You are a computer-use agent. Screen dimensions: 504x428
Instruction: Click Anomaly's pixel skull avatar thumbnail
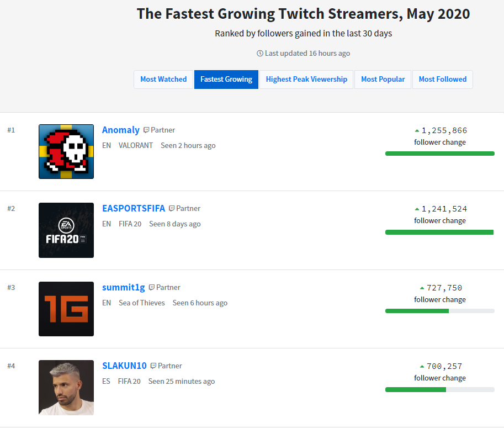coord(66,151)
